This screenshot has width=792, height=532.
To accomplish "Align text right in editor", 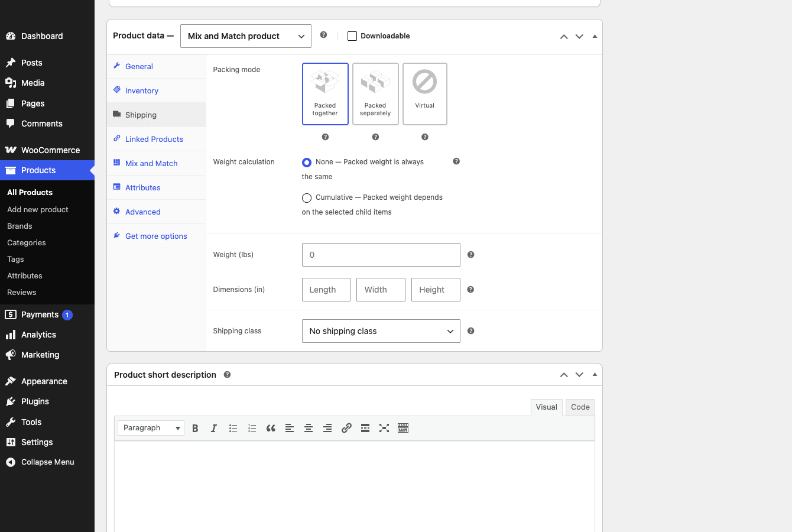I will point(327,428).
